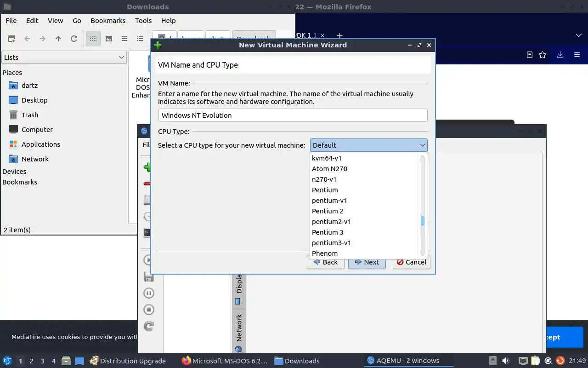Stop the VM in AQEMU toolbar
Image resolution: width=588 pixels, height=368 pixels.
pyautogui.click(x=149, y=310)
